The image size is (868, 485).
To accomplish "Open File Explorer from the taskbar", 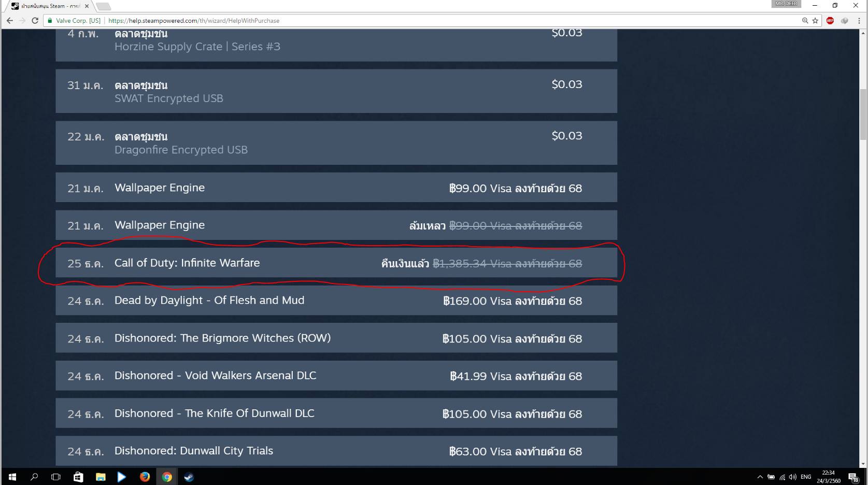I will (x=101, y=477).
